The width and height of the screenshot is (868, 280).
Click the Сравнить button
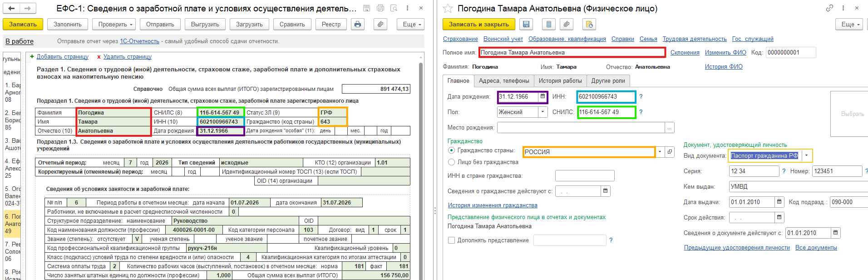click(292, 25)
